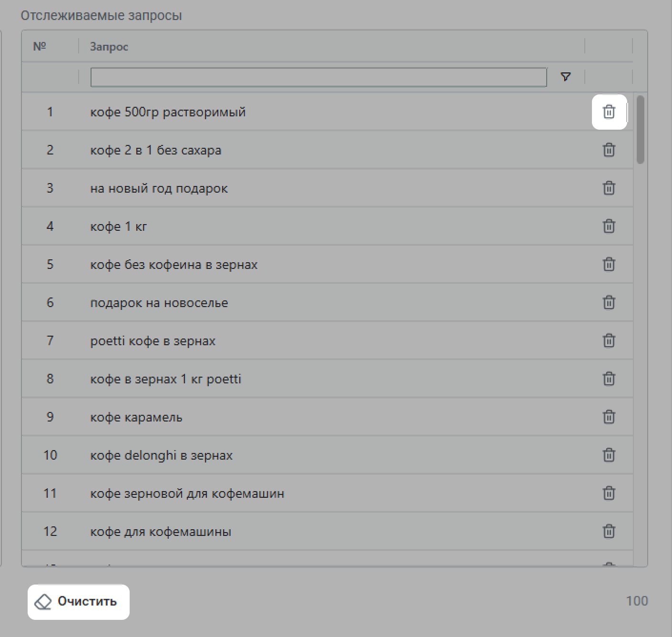Select row "кофе зерновой для кофемашин"

coord(187,493)
